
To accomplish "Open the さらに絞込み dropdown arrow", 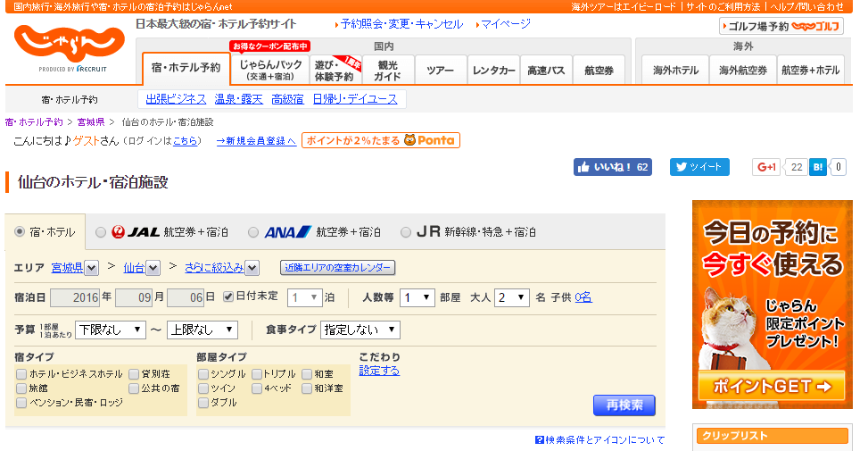I will (252, 268).
